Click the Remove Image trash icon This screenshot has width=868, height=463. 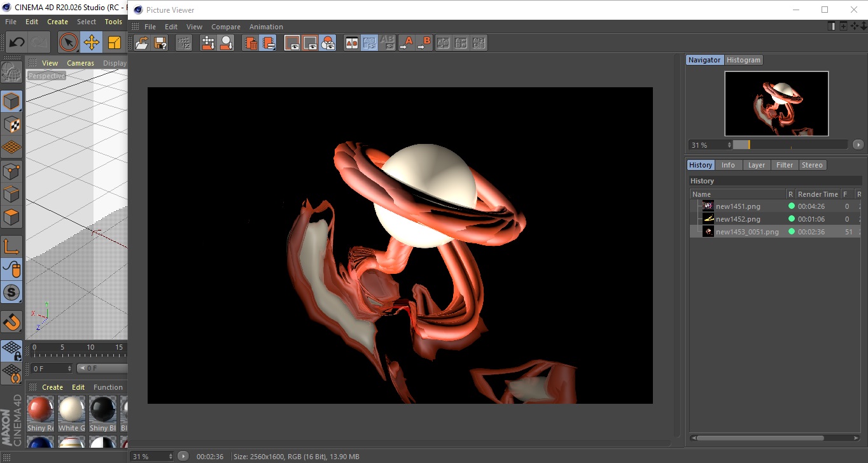(x=251, y=43)
